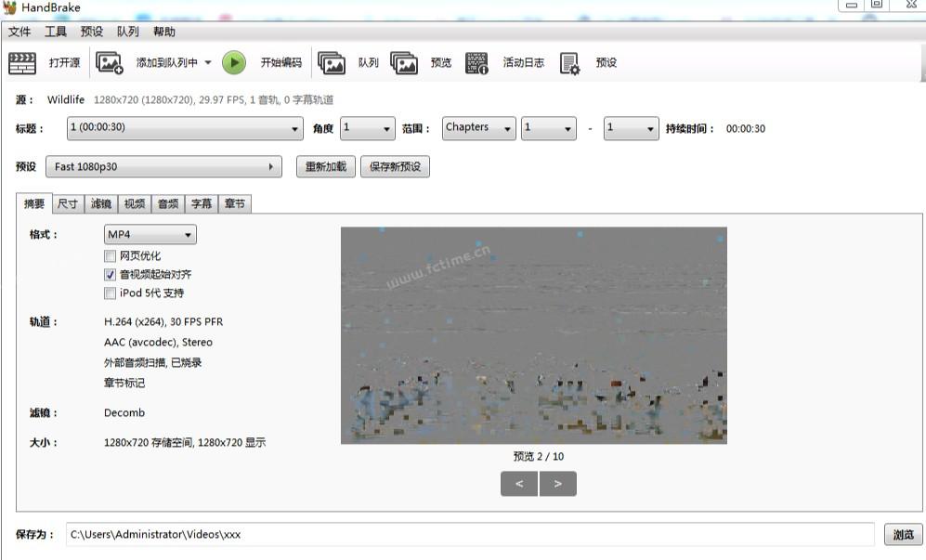Image resolution: width=926 pixels, height=560 pixels.
Task: Switch to the Audio tab (音频)
Action: (168, 203)
